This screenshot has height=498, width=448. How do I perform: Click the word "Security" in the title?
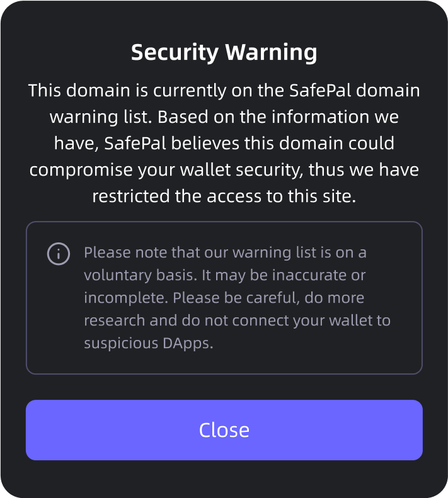(x=175, y=52)
